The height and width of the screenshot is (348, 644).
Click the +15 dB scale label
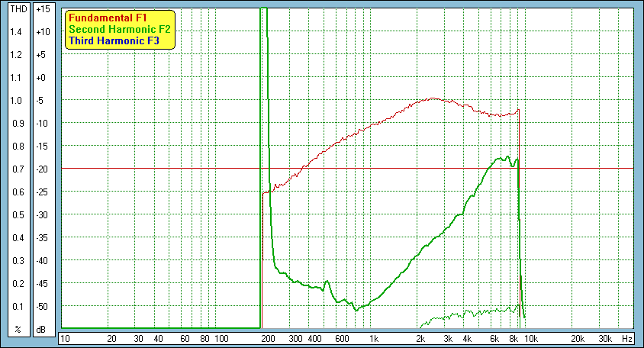[42, 8]
